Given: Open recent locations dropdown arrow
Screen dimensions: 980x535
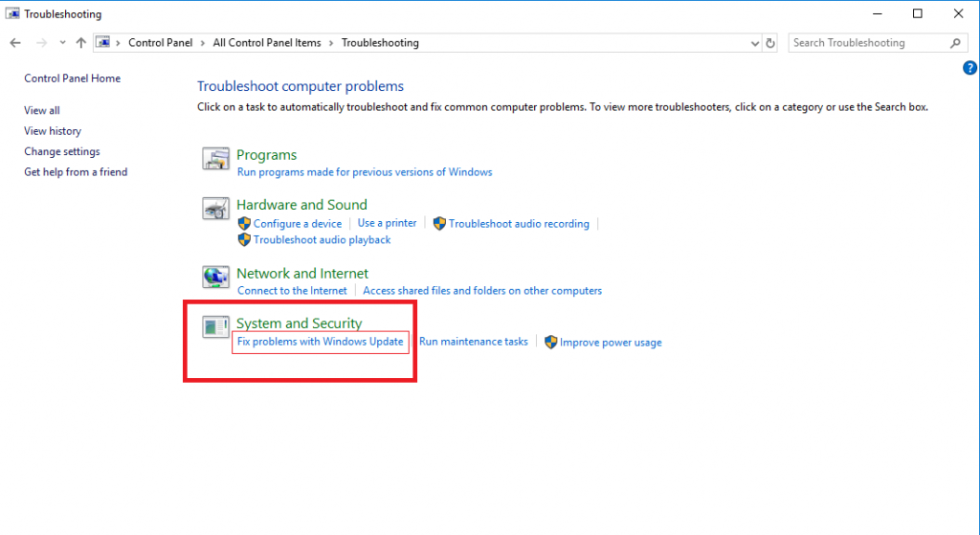Looking at the screenshot, I should tap(62, 42).
